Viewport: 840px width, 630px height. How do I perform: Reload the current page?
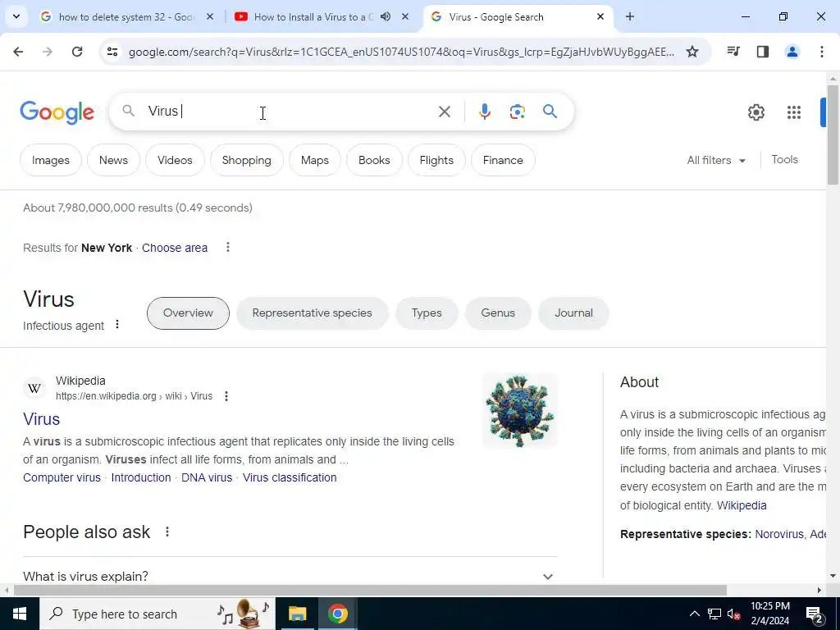(x=77, y=52)
